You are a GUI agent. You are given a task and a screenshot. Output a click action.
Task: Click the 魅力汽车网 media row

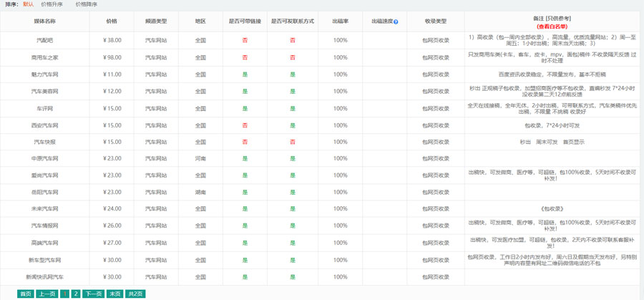click(x=44, y=74)
